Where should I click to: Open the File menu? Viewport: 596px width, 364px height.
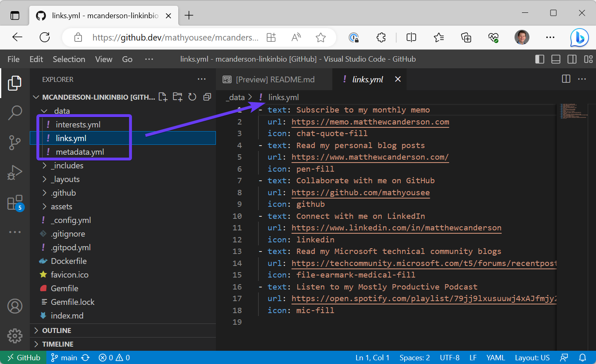coord(13,59)
